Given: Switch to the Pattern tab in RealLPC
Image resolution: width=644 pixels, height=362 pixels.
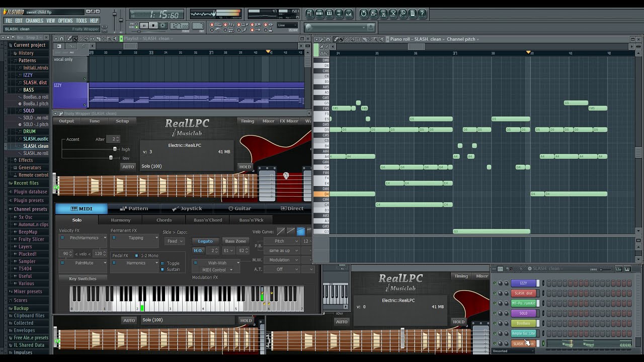Looking at the screenshot, I should click(134, 208).
